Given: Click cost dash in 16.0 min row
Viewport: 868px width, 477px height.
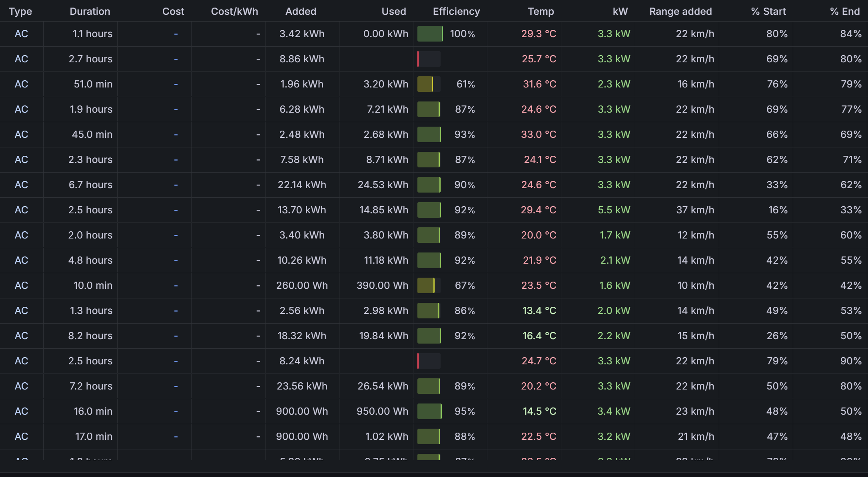Looking at the screenshot, I should (176, 411).
